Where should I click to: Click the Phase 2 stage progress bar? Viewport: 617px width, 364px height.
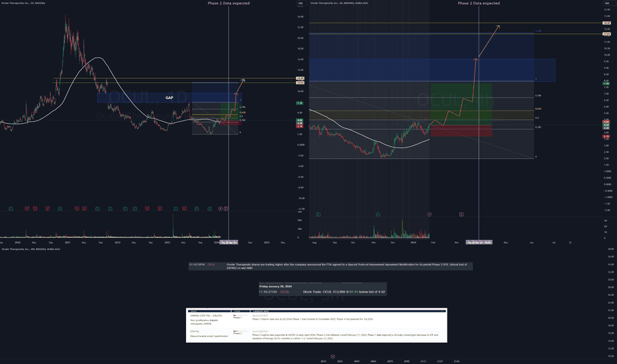(240, 332)
